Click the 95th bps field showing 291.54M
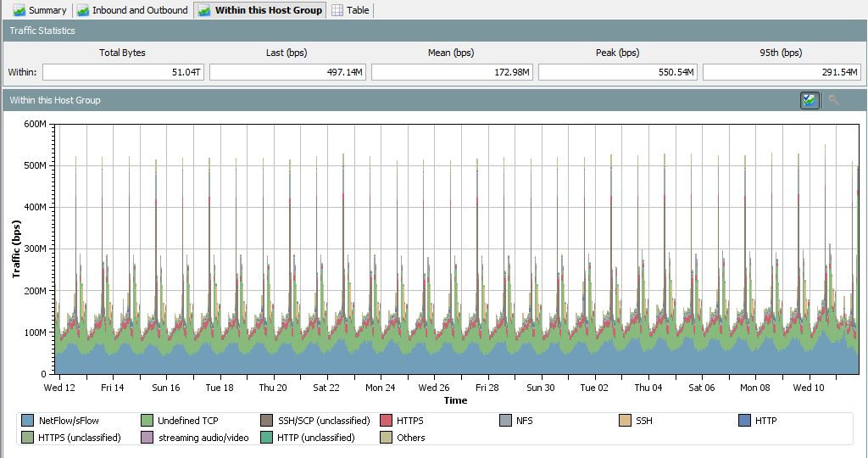The image size is (868, 458). 782,72
